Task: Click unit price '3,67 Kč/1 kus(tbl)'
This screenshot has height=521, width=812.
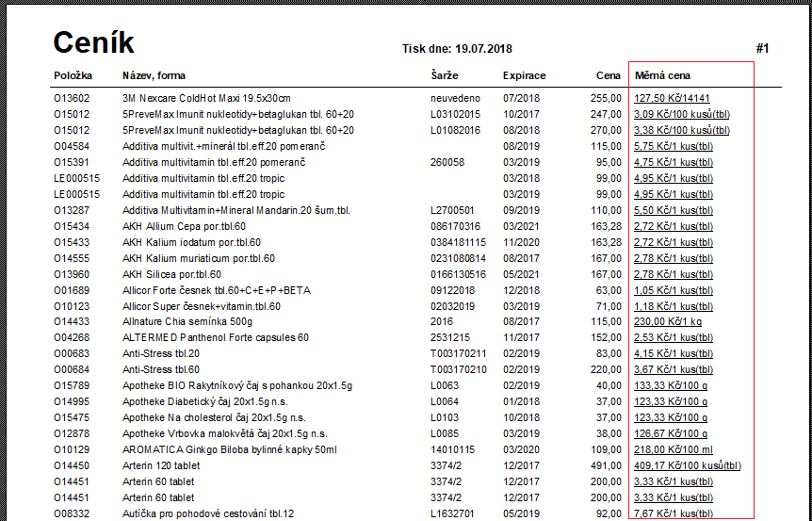Action: pos(674,369)
